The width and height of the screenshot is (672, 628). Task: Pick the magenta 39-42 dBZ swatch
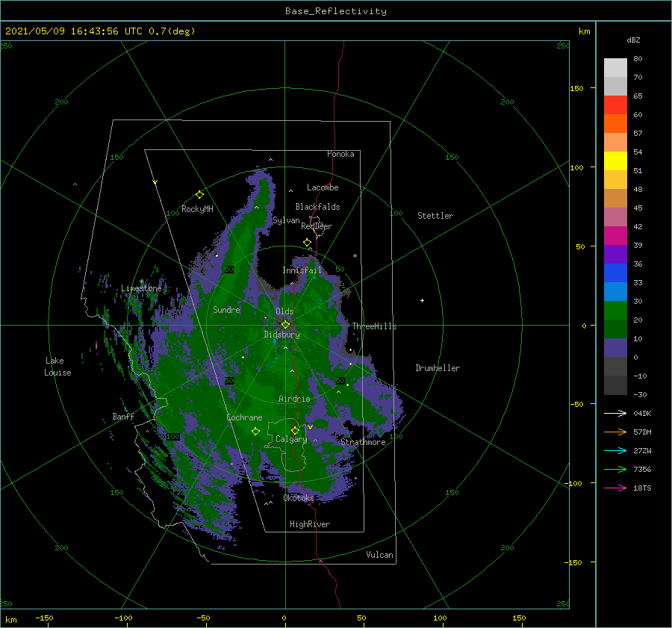point(615,236)
